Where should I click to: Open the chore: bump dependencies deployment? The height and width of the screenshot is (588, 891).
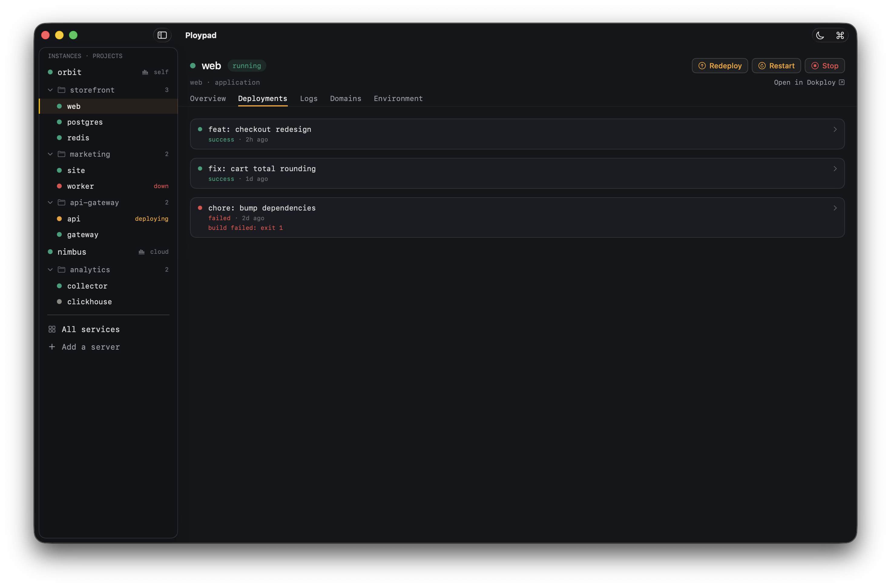coord(517,217)
